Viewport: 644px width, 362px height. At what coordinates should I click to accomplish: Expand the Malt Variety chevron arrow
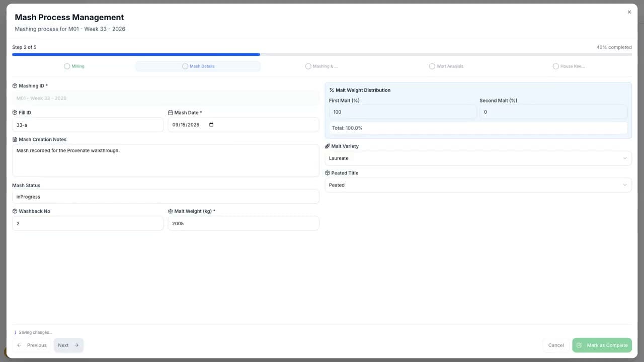(x=625, y=158)
